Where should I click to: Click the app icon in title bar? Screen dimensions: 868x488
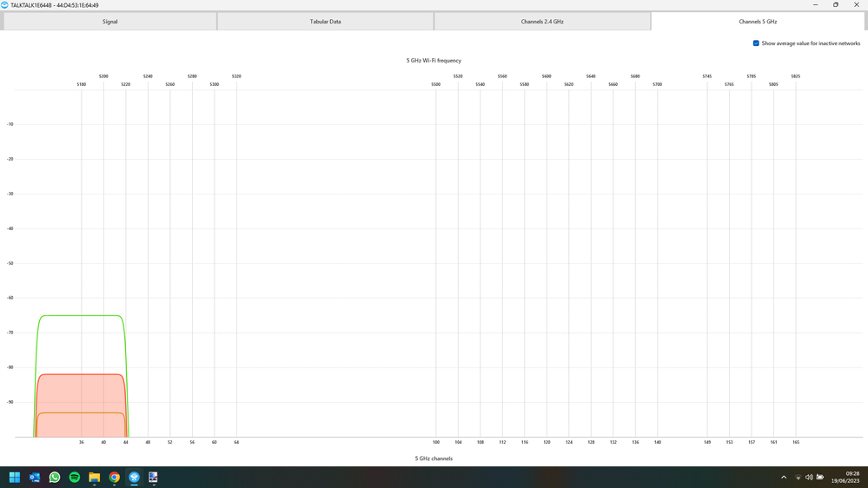point(5,5)
